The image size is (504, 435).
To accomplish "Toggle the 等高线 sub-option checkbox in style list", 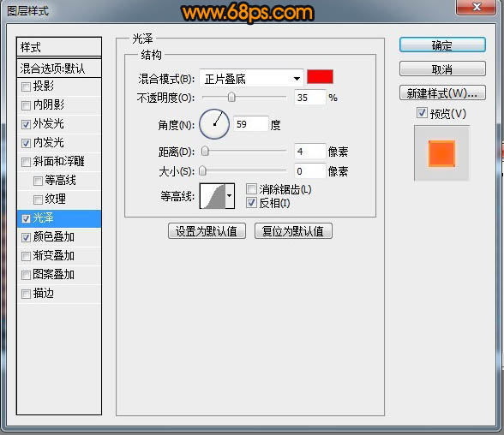I will (x=38, y=181).
